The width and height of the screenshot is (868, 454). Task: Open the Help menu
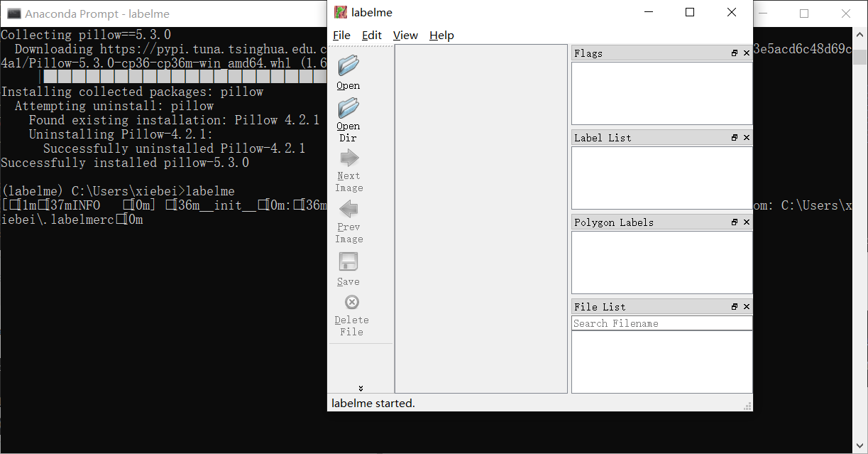[x=441, y=35]
